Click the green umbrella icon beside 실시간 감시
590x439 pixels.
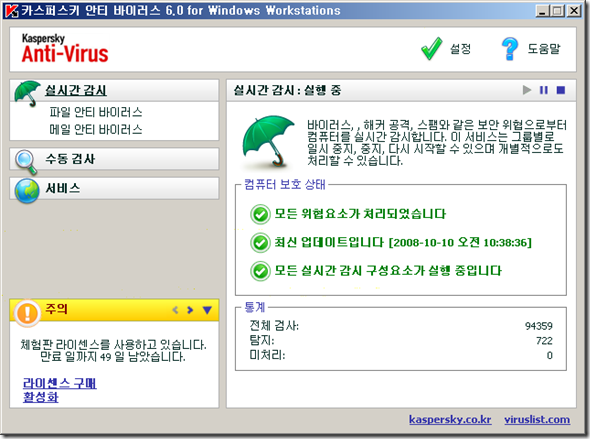(x=27, y=93)
